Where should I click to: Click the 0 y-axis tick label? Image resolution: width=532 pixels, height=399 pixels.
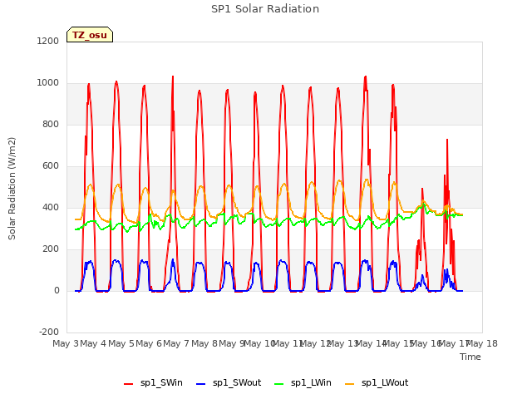[57, 290]
